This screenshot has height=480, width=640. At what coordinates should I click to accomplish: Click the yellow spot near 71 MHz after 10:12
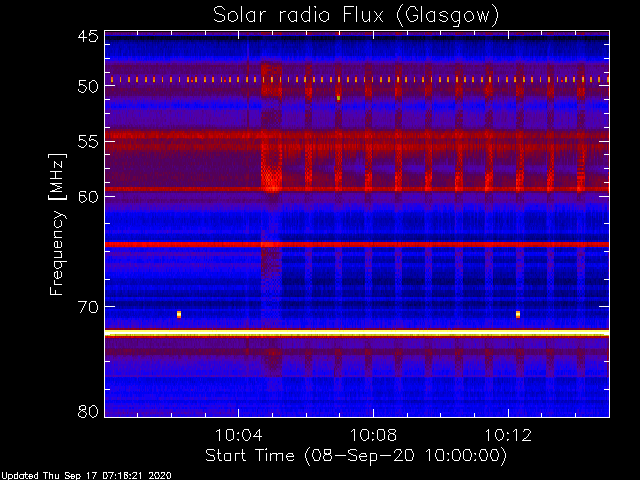pyautogui.click(x=518, y=314)
